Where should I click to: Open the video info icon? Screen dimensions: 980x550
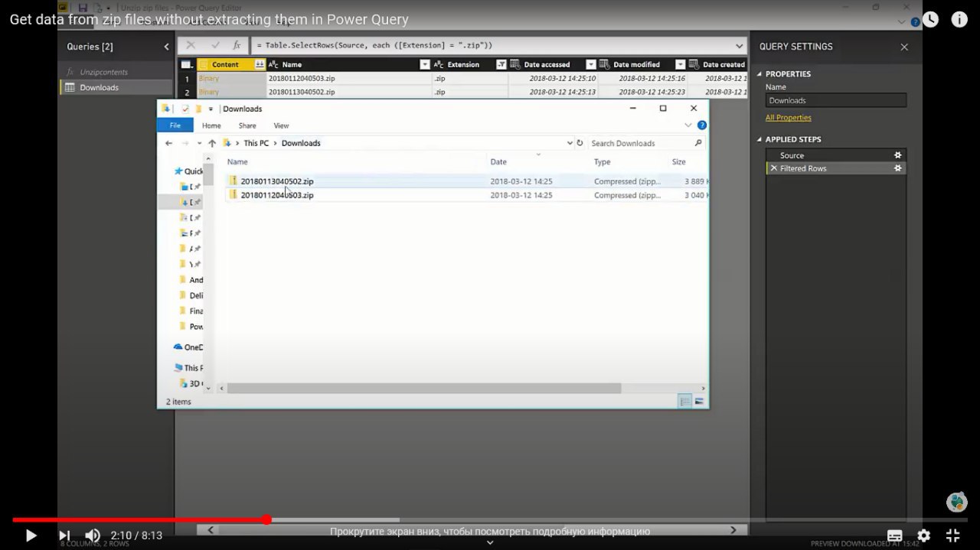(959, 19)
